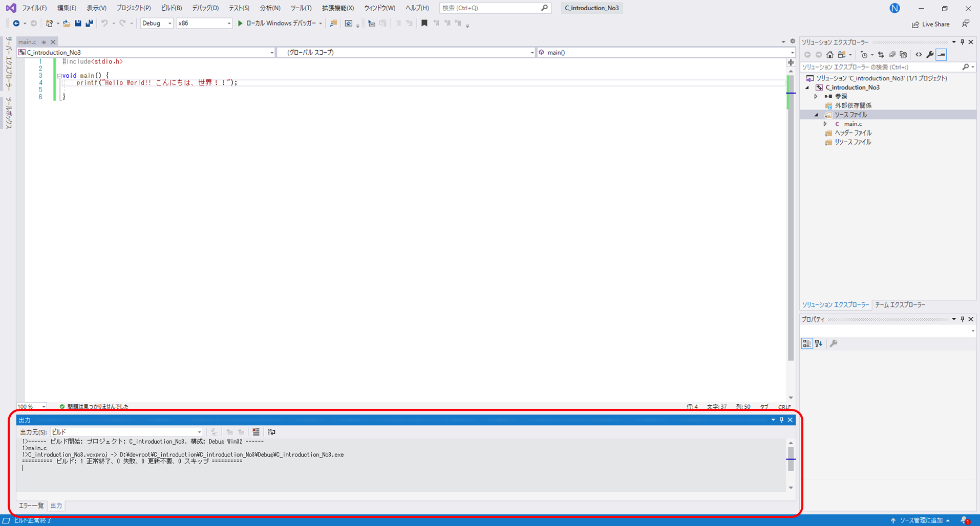Click the Home icon in Solution Explorer
Image resolution: width=980 pixels, height=526 pixels.
tap(829, 55)
